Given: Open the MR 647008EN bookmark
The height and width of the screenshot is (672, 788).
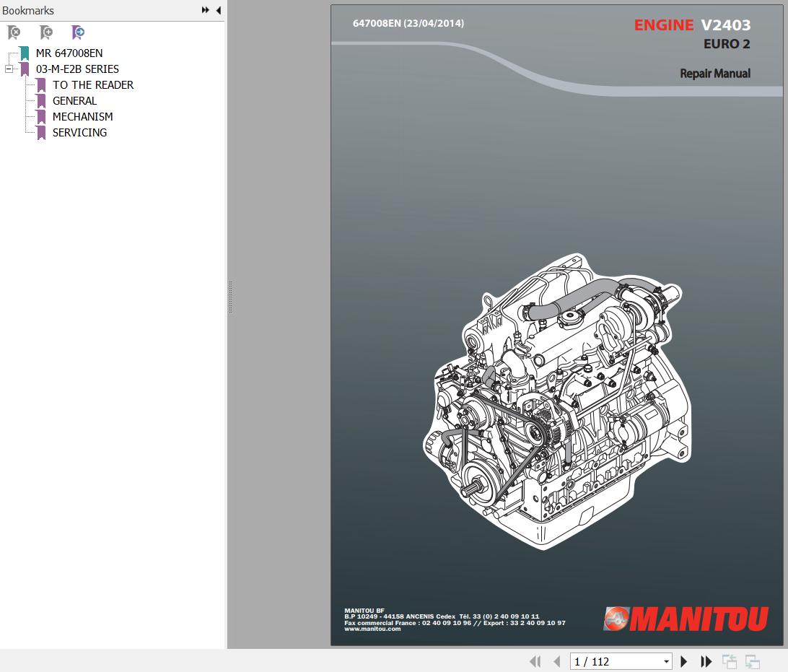Looking at the screenshot, I should [x=69, y=53].
